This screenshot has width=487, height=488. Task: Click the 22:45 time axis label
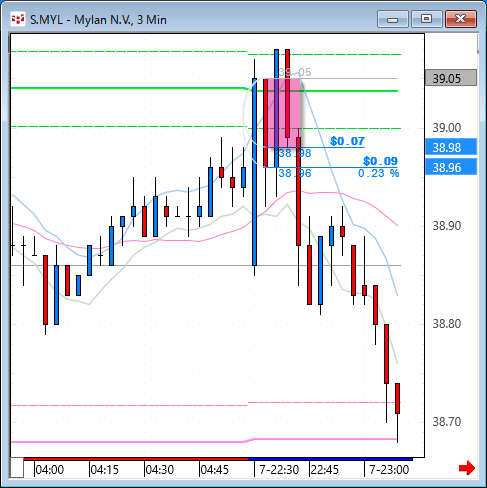(325, 470)
